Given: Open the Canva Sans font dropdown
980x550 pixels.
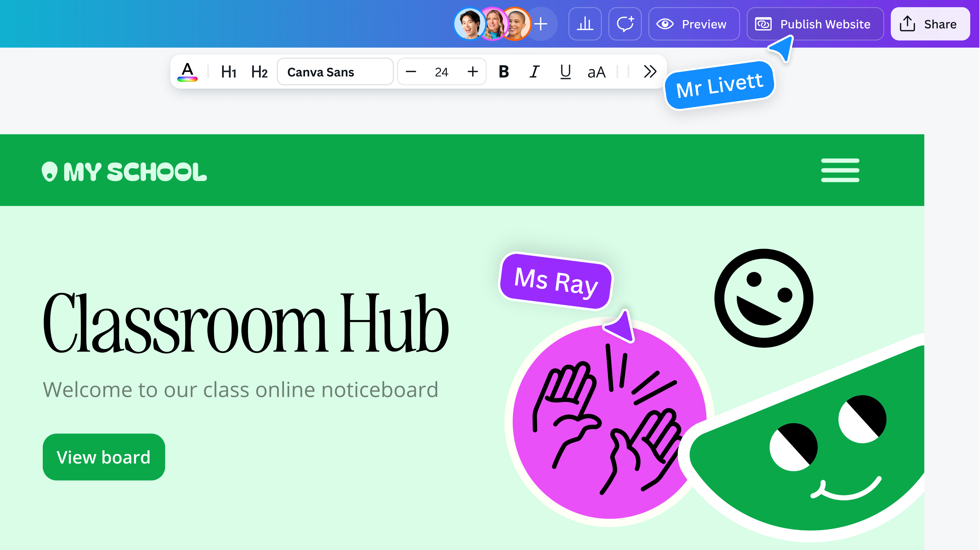Looking at the screenshot, I should [x=335, y=71].
